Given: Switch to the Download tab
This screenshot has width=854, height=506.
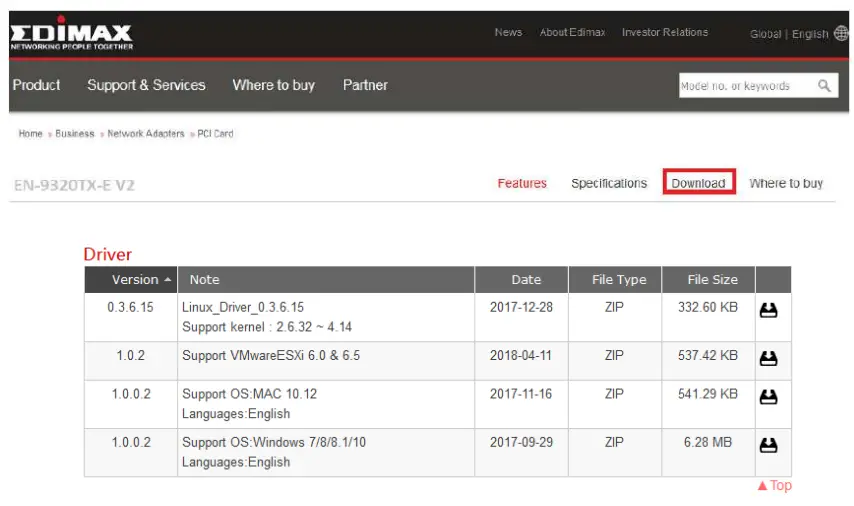Looking at the screenshot, I should point(699,182).
